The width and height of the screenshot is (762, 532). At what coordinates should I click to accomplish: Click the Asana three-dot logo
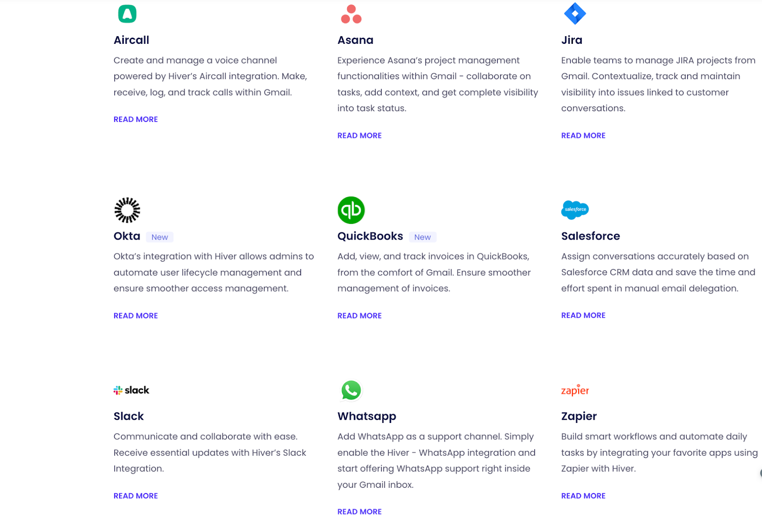pos(351,14)
